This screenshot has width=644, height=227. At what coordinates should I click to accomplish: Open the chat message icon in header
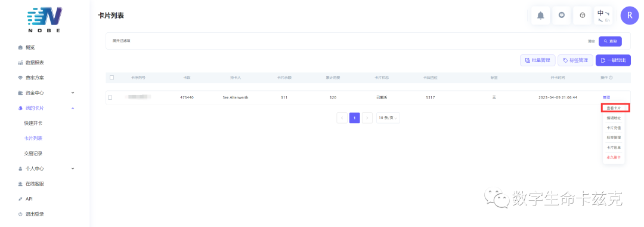[x=562, y=16]
